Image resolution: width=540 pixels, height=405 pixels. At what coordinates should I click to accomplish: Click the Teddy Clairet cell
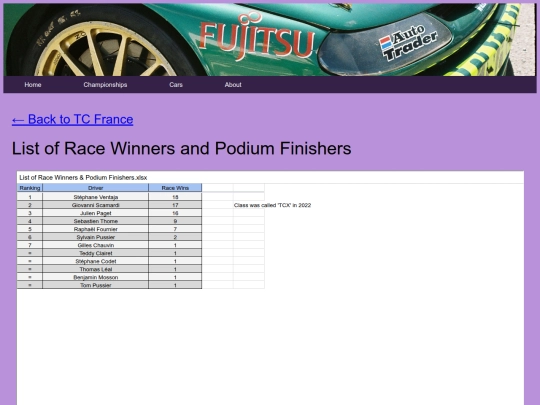tap(96, 253)
